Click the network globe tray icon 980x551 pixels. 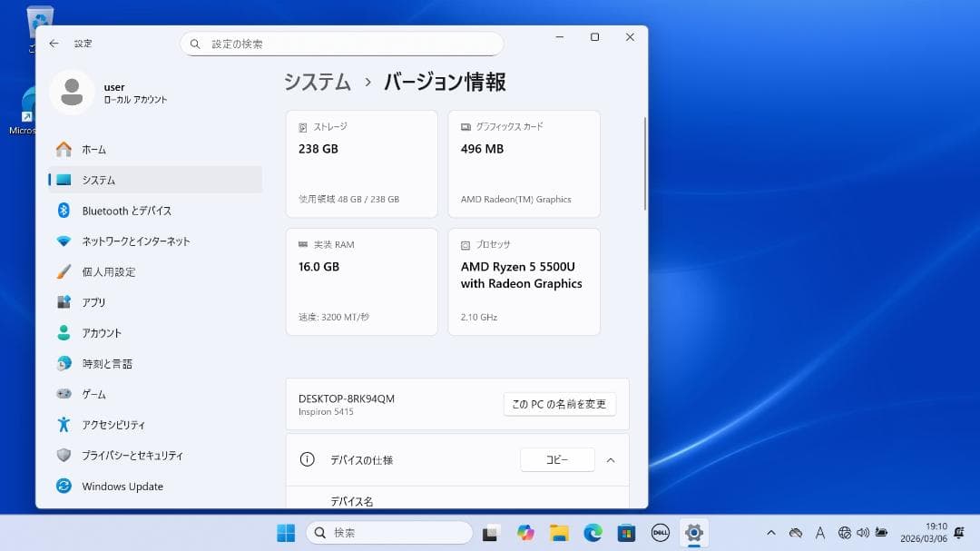845,533
